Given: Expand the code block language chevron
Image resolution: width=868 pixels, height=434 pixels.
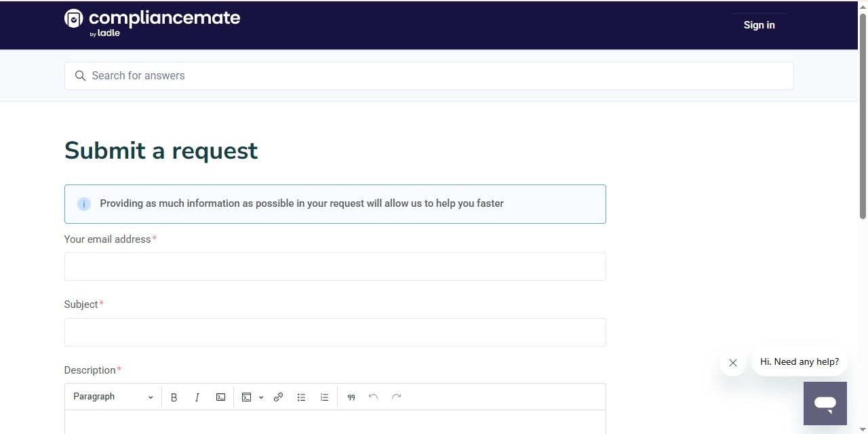Looking at the screenshot, I should (x=261, y=397).
